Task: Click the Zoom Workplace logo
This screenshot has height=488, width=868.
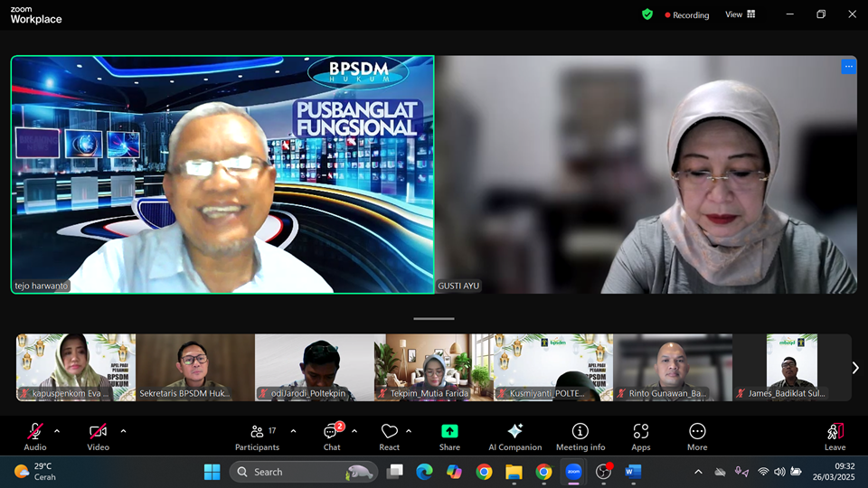Action: coord(36,15)
